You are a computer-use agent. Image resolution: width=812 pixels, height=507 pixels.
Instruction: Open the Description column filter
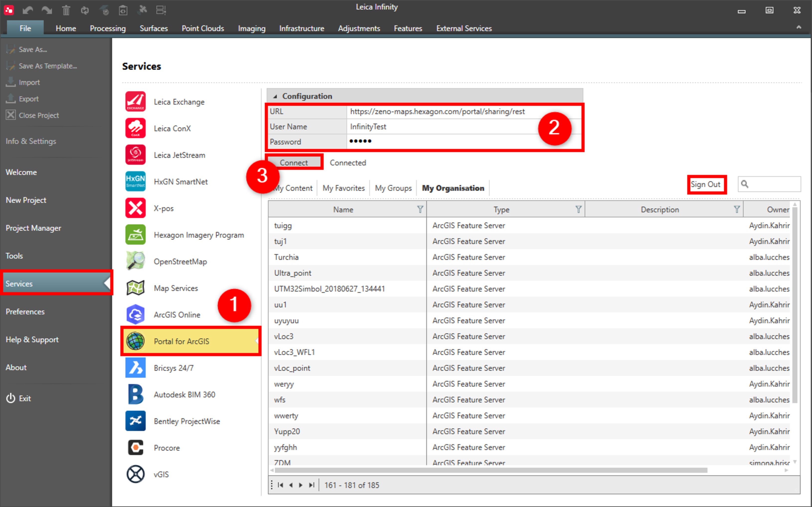pos(736,209)
